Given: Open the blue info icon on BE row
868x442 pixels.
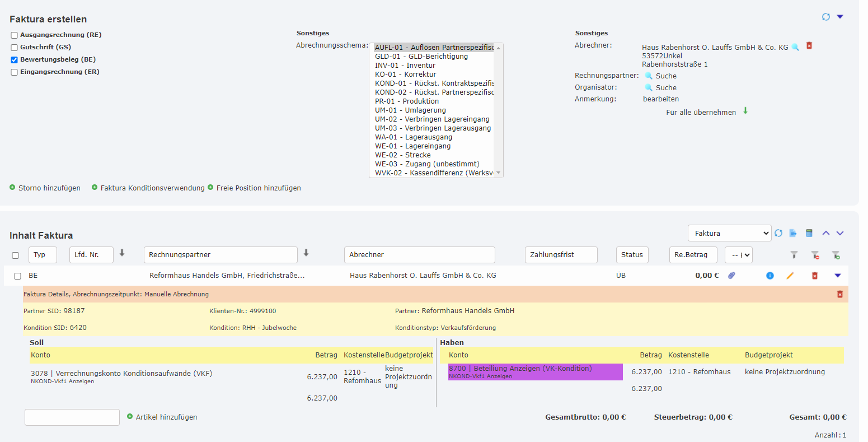Looking at the screenshot, I should click(770, 276).
